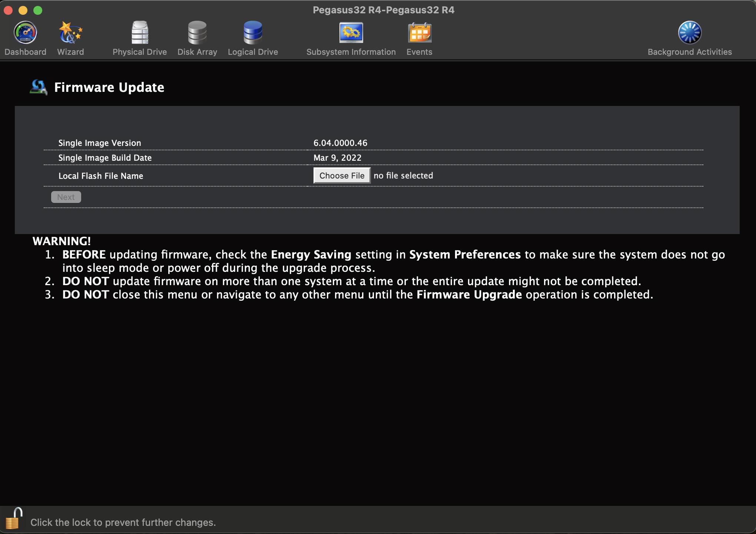Open the Disk Array icon
The image size is (756, 534).
click(197, 33)
